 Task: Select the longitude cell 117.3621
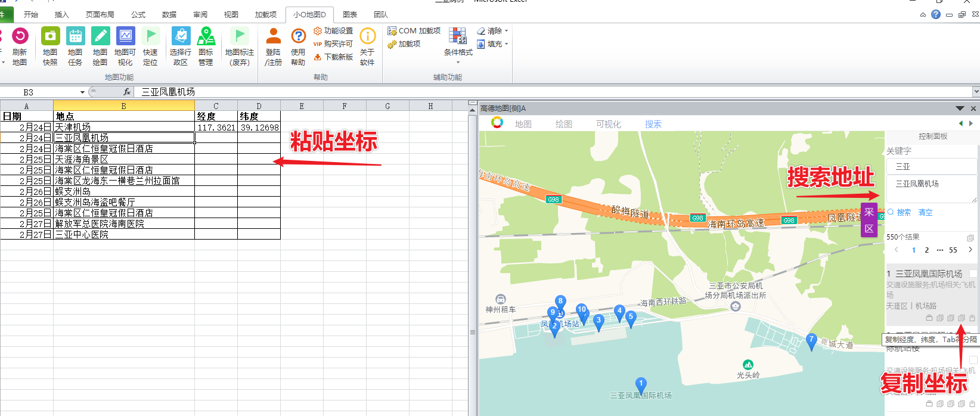pyautogui.click(x=216, y=128)
